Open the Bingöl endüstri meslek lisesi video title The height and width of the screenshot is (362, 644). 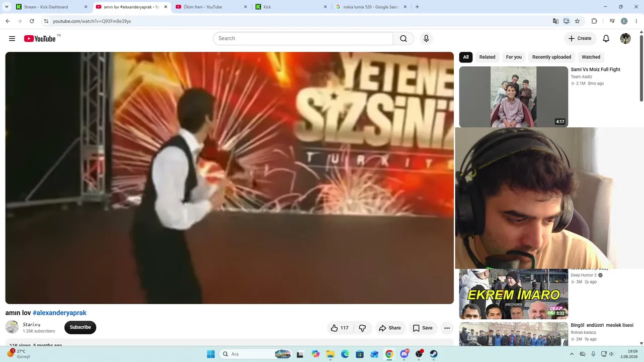[602, 325]
